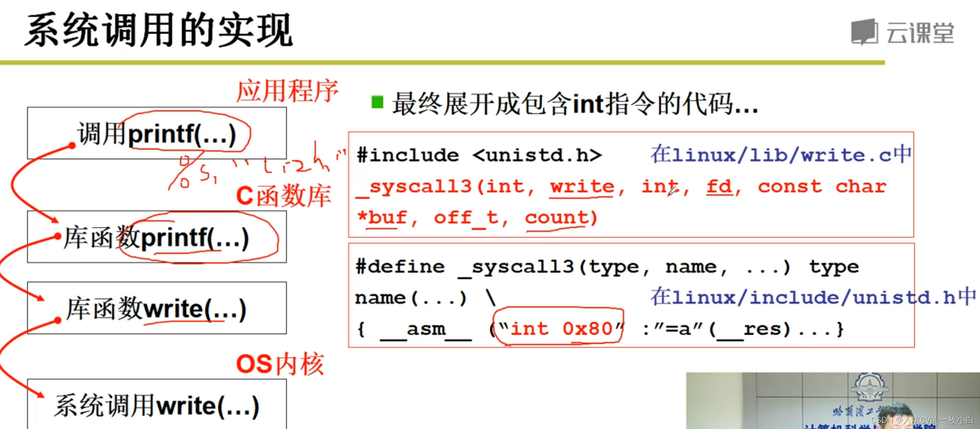Viewport: 980px width, 429px height.
Task: Click the underlined word count
Action: click(556, 218)
